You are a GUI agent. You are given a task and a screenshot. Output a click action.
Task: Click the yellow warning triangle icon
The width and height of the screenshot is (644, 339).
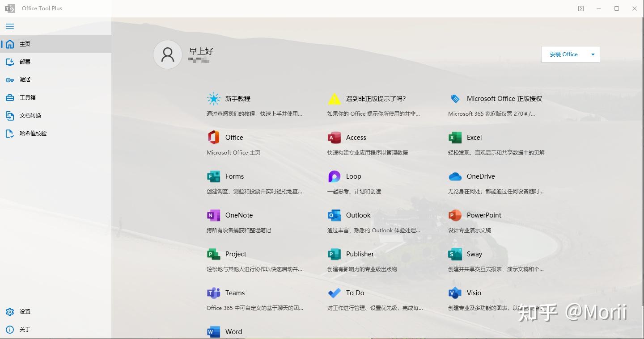tap(335, 99)
